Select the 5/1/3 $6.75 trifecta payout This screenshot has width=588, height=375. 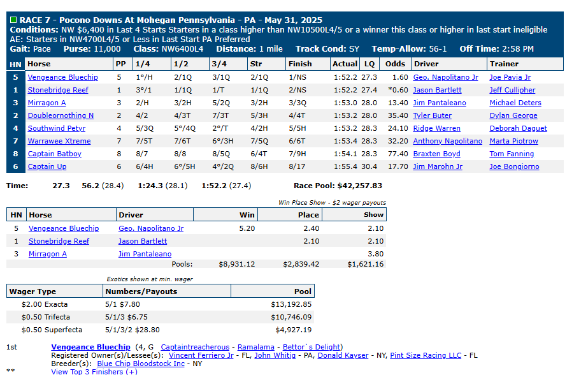(126, 317)
